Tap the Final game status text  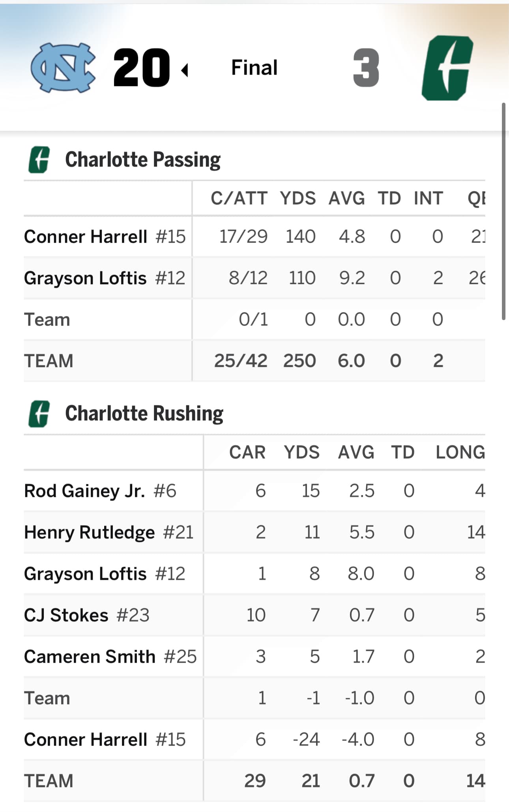point(254,68)
